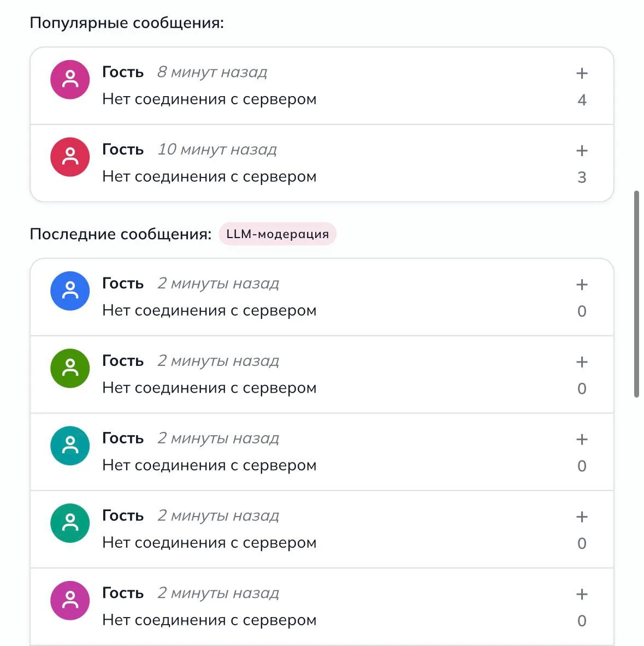Select the light-green guest avatar

(70, 368)
